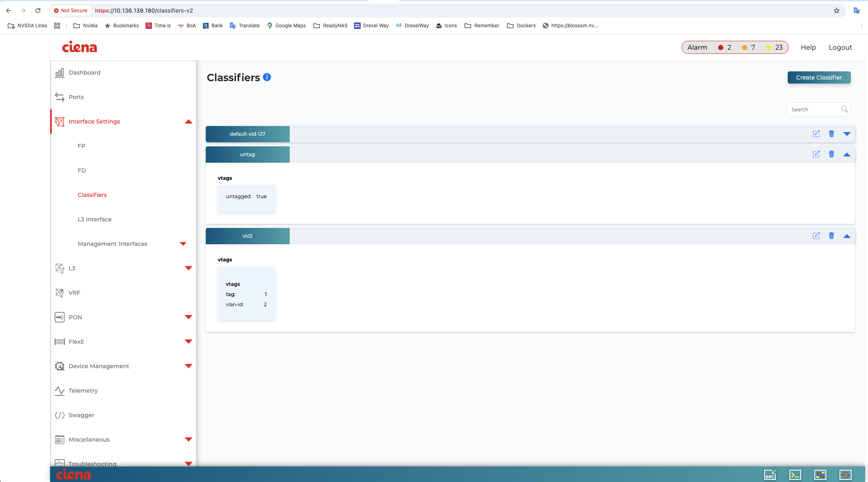Click the Ciena logo in header
868x482 pixels.
(80, 47)
